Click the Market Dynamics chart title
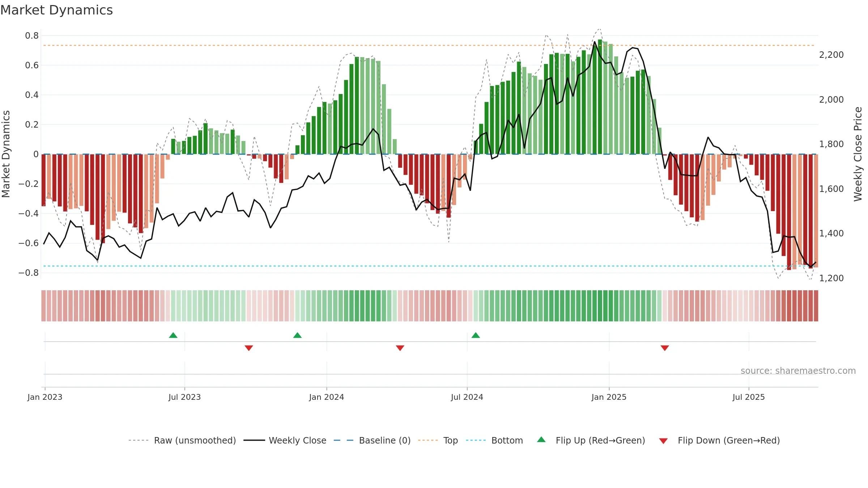 tap(56, 10)
